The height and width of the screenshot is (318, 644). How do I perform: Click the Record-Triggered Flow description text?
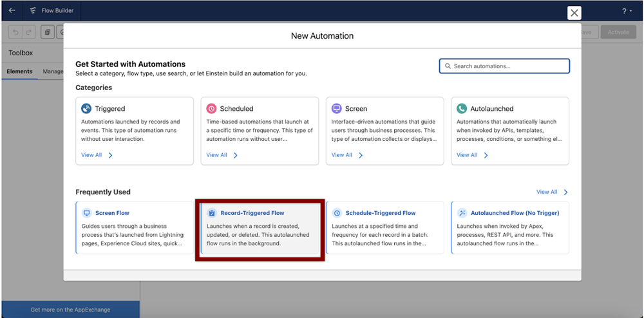coord(258,235)
